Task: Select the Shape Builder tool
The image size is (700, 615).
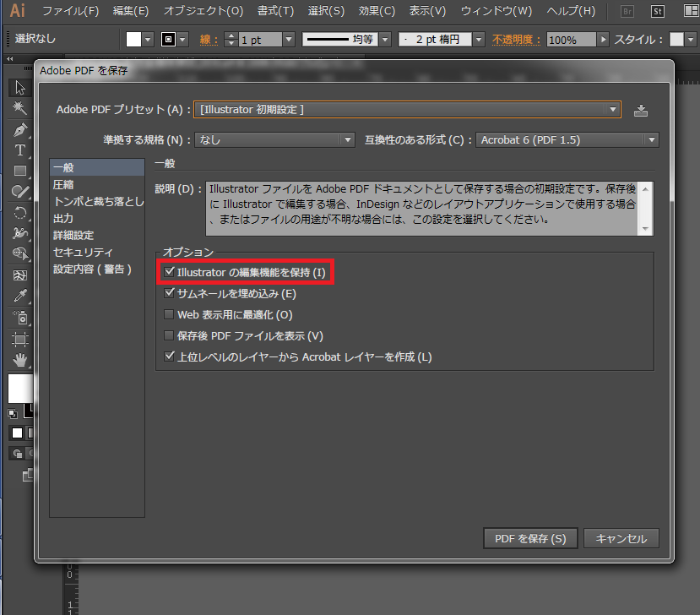Action: click(19, 253)
